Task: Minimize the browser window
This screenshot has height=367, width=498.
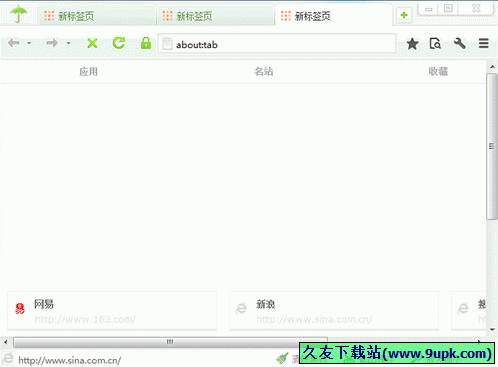Action: pyautogui.click(x=429, y=9)
